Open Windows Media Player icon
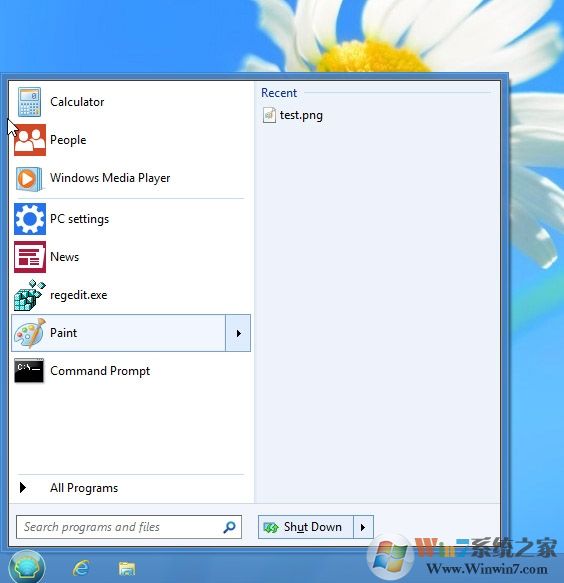The image size is (564, 583). (29, 179)
